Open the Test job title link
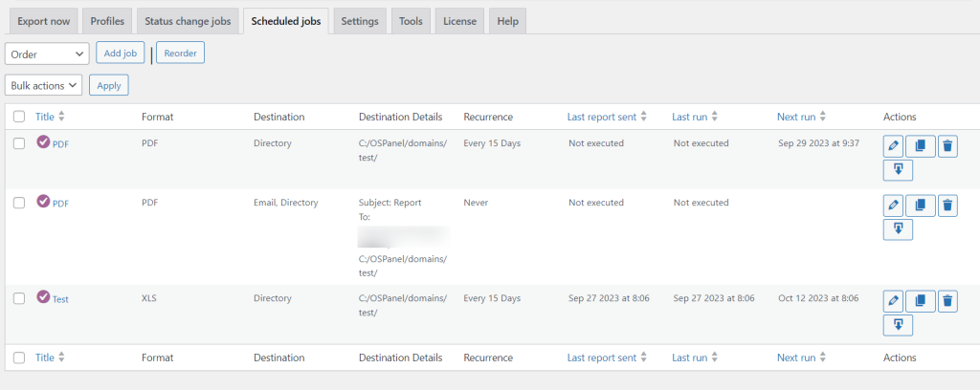 tap(60, 299)
